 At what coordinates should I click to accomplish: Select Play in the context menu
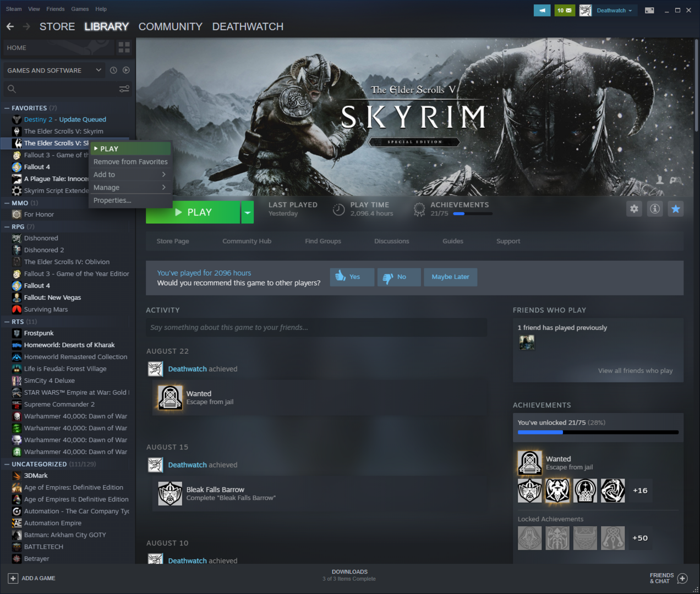[x=130, y=148]
